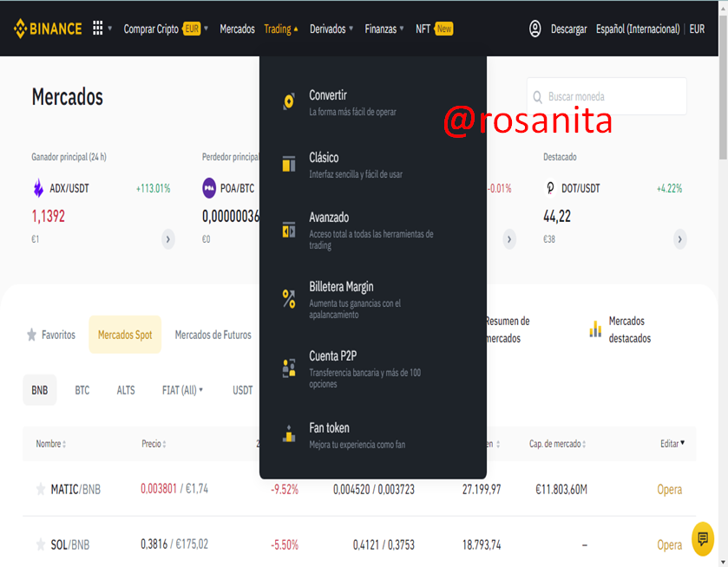
Task: Switch to Mercados de Futuros tab
Action: [213, 335]
